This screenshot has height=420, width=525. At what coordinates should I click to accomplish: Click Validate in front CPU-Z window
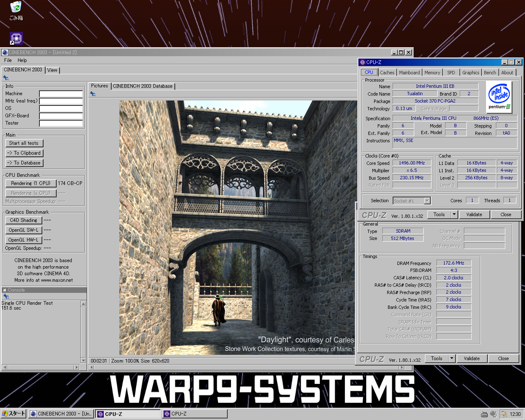[474, 215]
